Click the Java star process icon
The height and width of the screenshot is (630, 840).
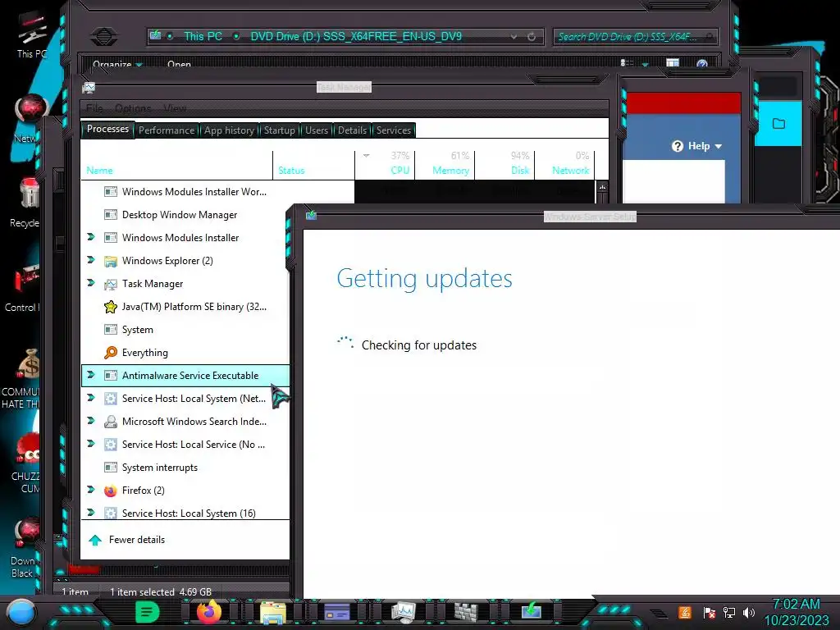[111, 307]
